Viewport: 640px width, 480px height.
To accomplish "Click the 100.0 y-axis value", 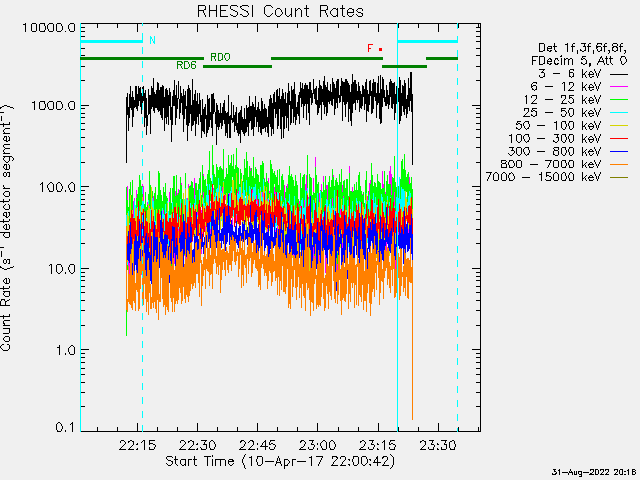I will click(58, 187).
